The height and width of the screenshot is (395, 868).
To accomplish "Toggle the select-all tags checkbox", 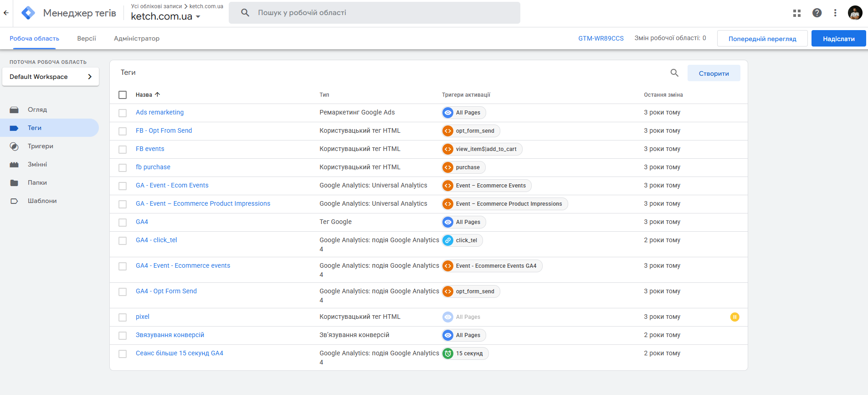I will point(123,95).
